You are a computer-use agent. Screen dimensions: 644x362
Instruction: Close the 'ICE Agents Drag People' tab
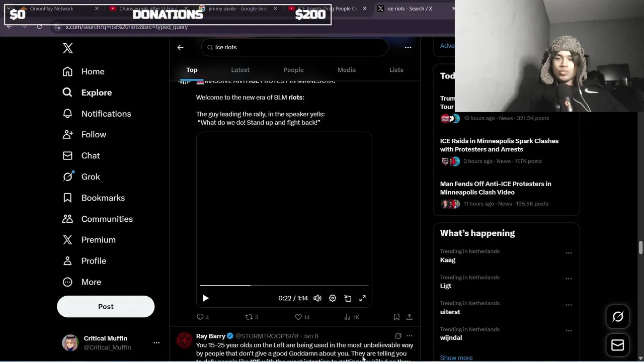(x=365, y=9)
